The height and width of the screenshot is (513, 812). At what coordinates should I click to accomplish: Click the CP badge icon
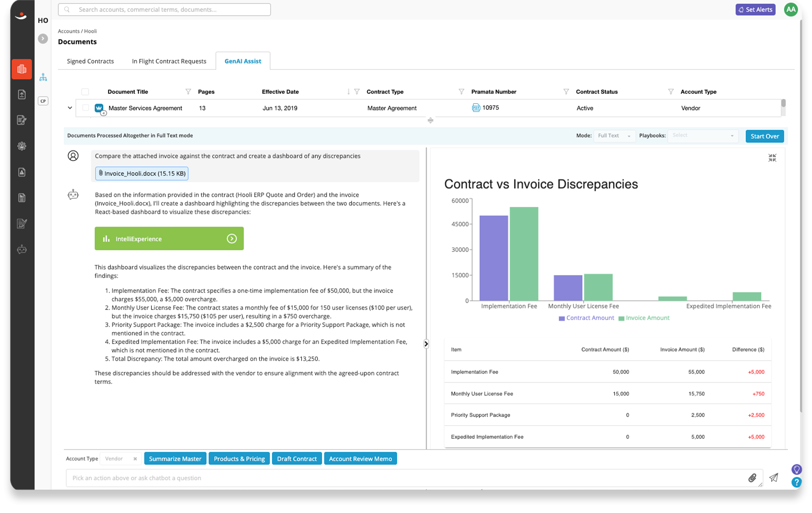(x=43, y=101)
